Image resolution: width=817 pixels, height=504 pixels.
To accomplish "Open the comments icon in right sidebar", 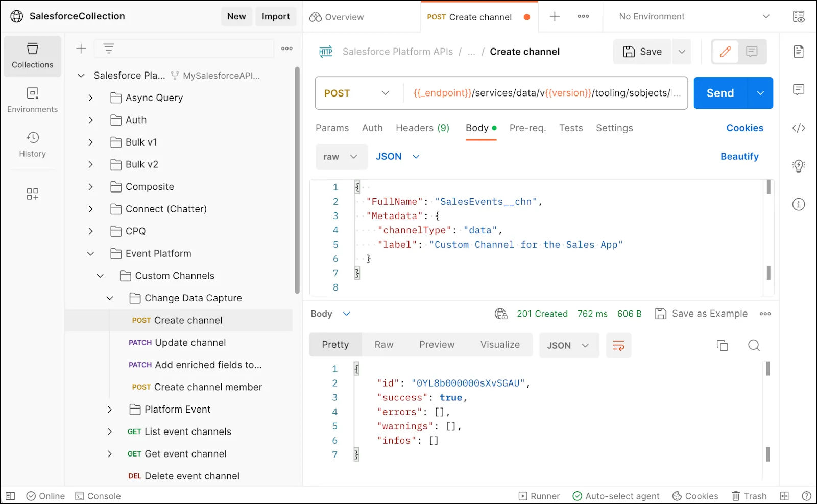I will click(x=799, y=90).
